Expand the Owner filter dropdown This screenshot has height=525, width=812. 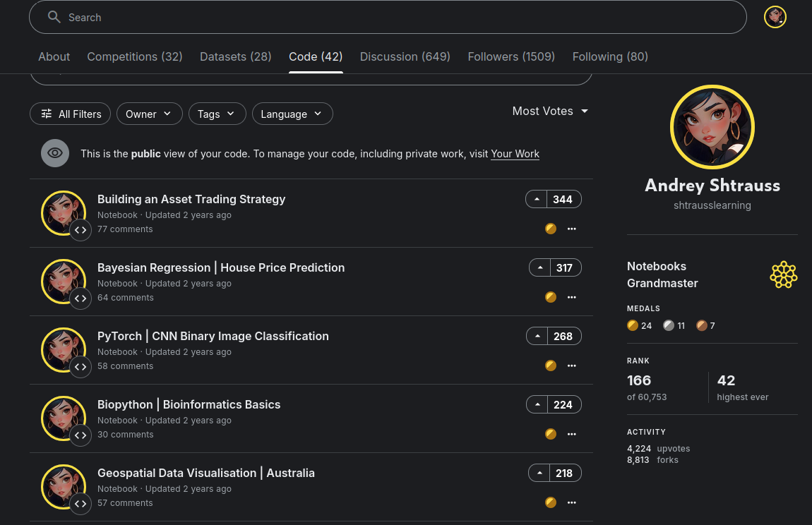click(149, 114)
